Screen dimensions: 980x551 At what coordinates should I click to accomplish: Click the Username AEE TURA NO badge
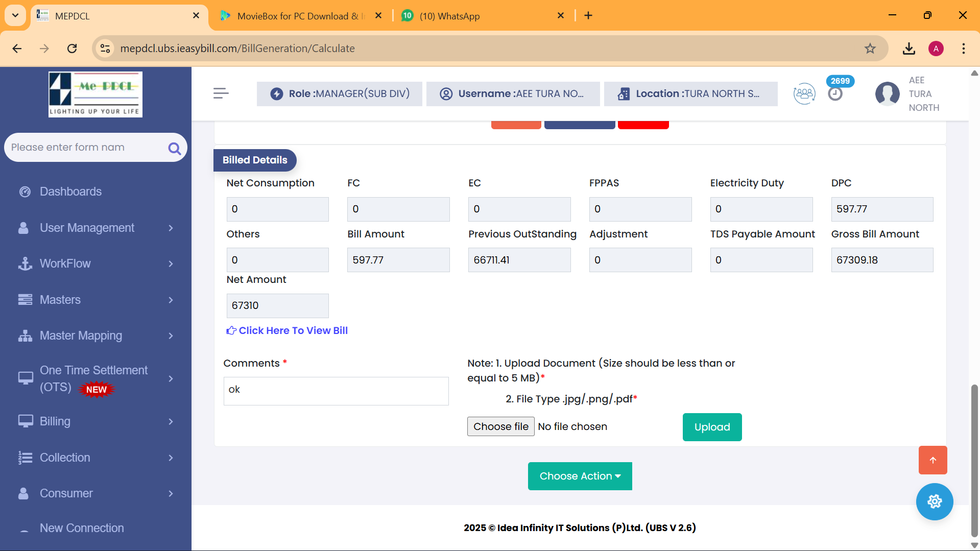click(x=513, y=94)
